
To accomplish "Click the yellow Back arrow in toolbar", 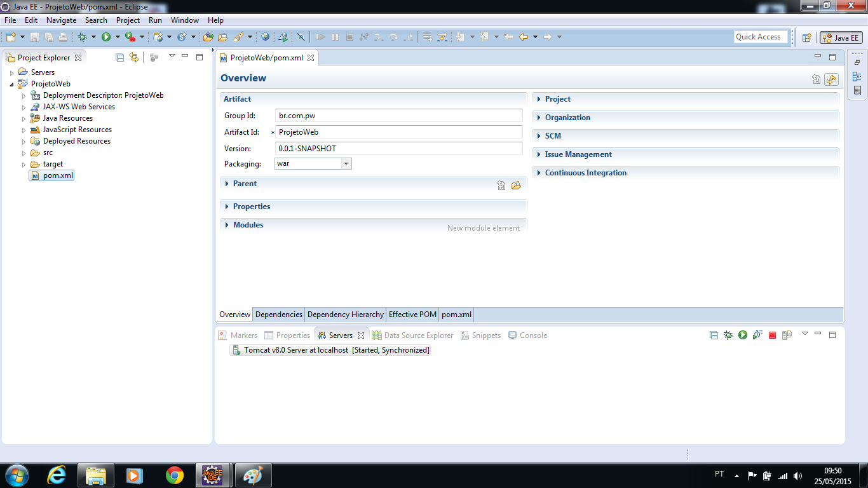I will (x=524, y=37).
